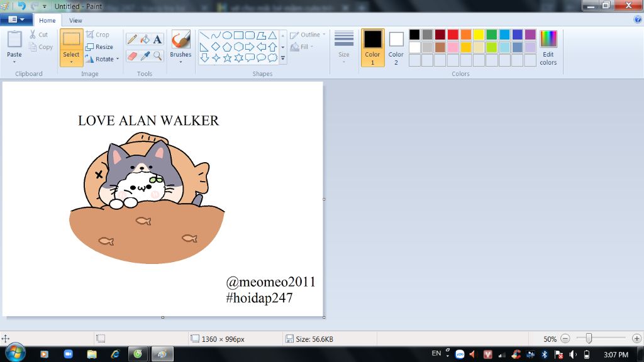Viewport: 644px width, 362px height.
Task: Choose the Five-point star shape
Action: point(227,58)
